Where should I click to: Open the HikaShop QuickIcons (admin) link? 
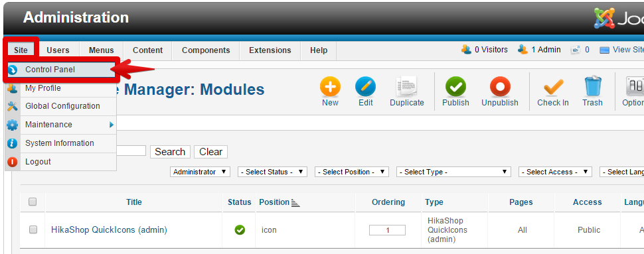coord(110,229)
